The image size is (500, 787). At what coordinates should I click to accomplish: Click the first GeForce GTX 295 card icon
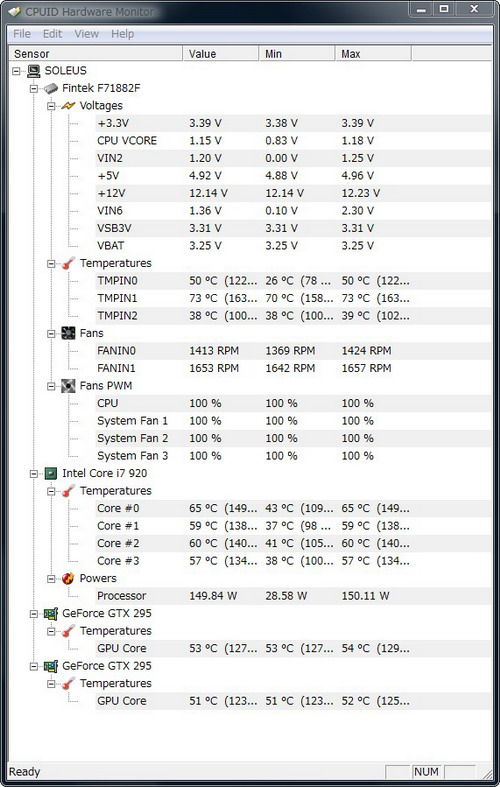pyautogui.click(x=51, y=613)
